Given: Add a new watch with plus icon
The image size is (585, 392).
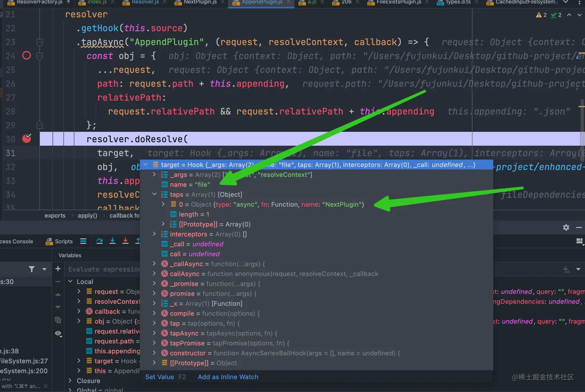Looking at the screenshot, I should click(58, 269).
